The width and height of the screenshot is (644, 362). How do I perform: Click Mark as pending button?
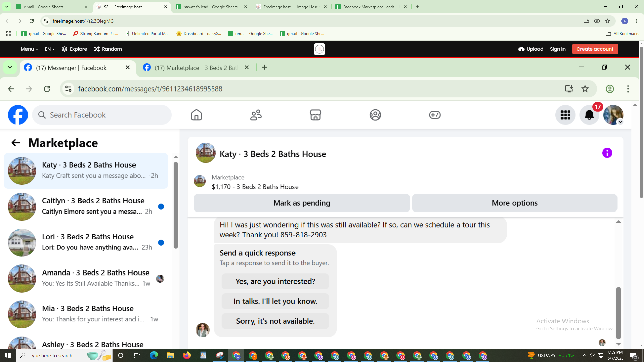coord(302,203)
